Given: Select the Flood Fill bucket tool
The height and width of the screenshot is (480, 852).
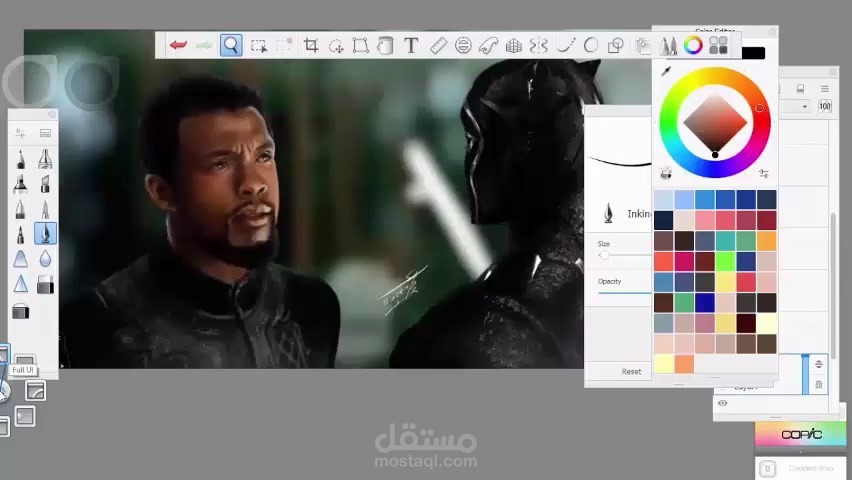Looking at the screenshot, I should coord(385,45).
